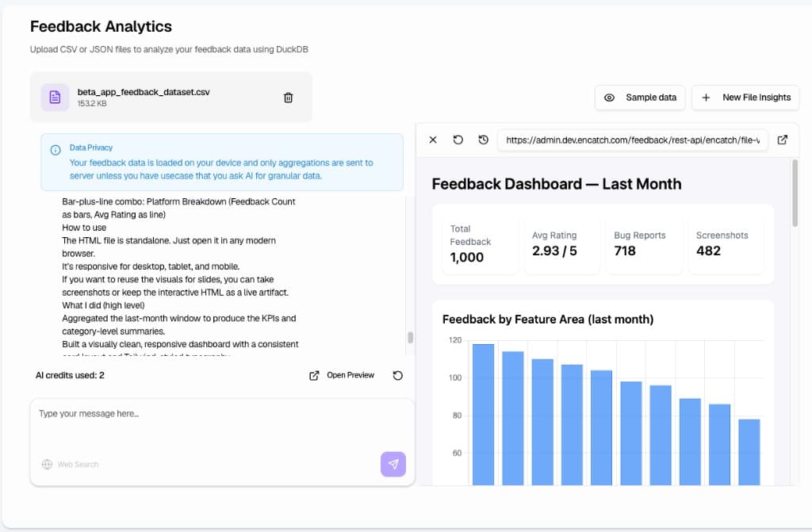
Task: Click the Feedback Dashboard — Last Month heading
Action: pyautogui.click(x=557, y=184)
